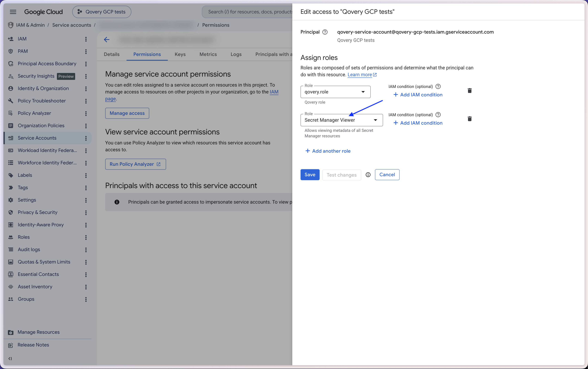The image size is (588, 369).
Task: Click the Roles hat icon
Action: click(10, 237)
